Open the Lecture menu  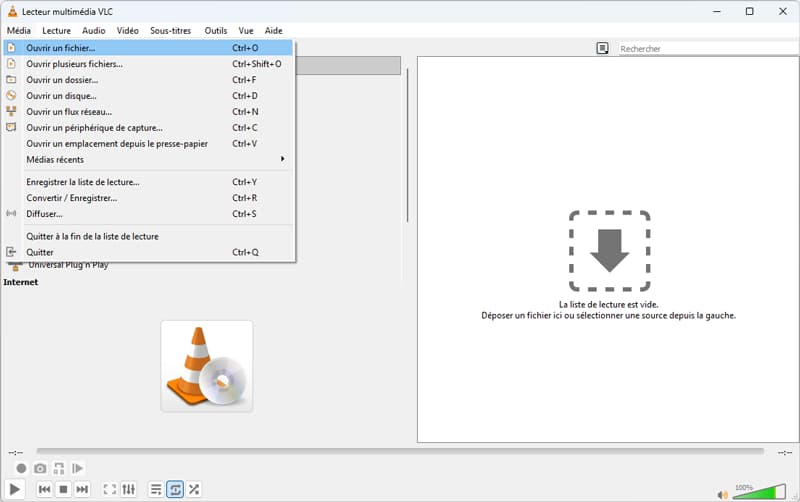pos(56,31)
